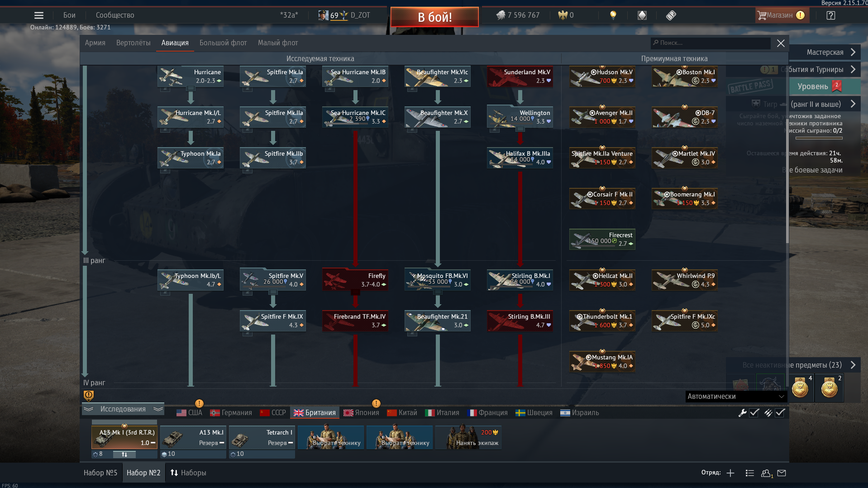Viewport: 868px width, 488px height.
Task: Select the A13 Mk.I reserve slot
Action: point(193,437)
